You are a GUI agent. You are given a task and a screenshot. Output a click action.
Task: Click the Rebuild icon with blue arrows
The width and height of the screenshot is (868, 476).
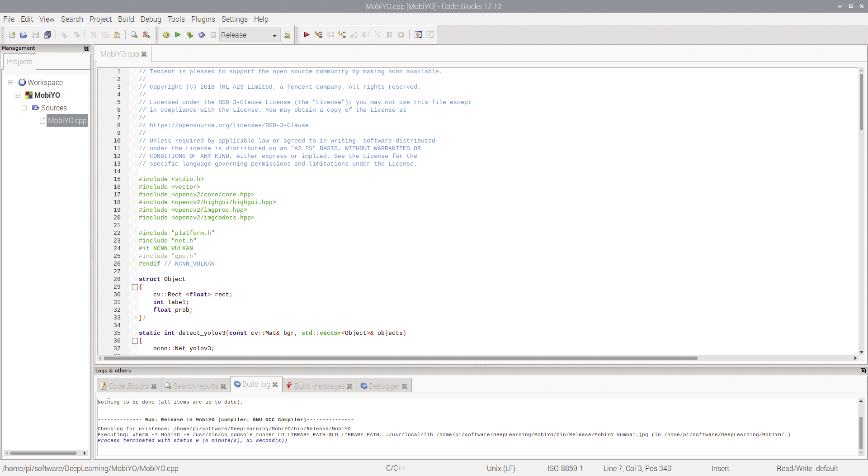(202, 35)
